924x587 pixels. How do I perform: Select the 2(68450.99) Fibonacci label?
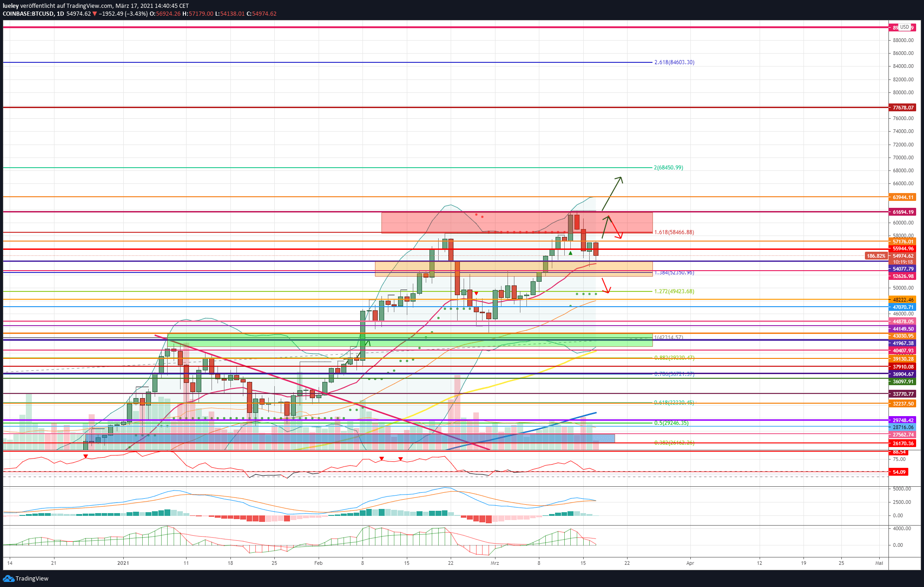[x=669, y=168]
